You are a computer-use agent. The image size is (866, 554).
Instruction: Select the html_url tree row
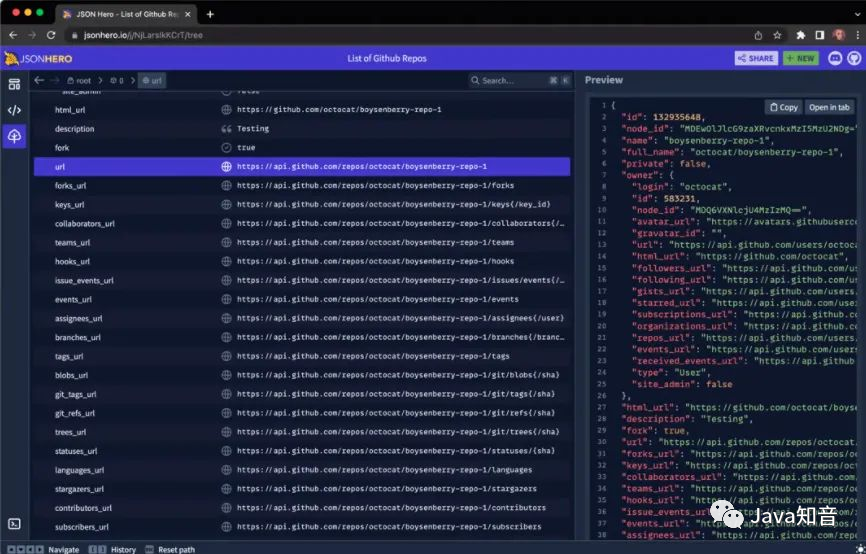(x=302, y=109)
